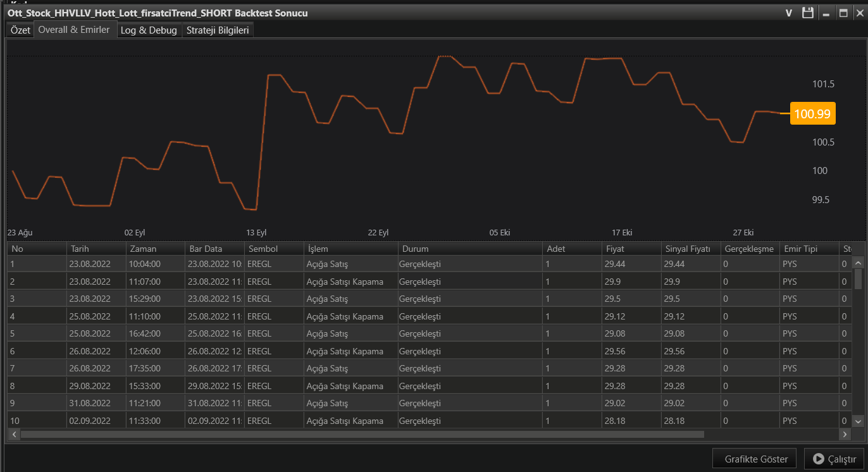This screenshot has width=868, height=472.
Task: Click the 05 Eki date label on chart axis
Action: click(x=500, y=232)
